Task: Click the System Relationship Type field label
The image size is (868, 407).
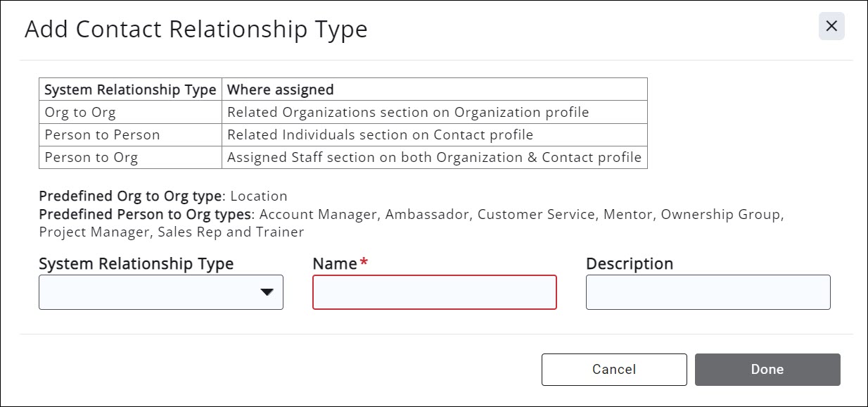Action: (136, 263)
